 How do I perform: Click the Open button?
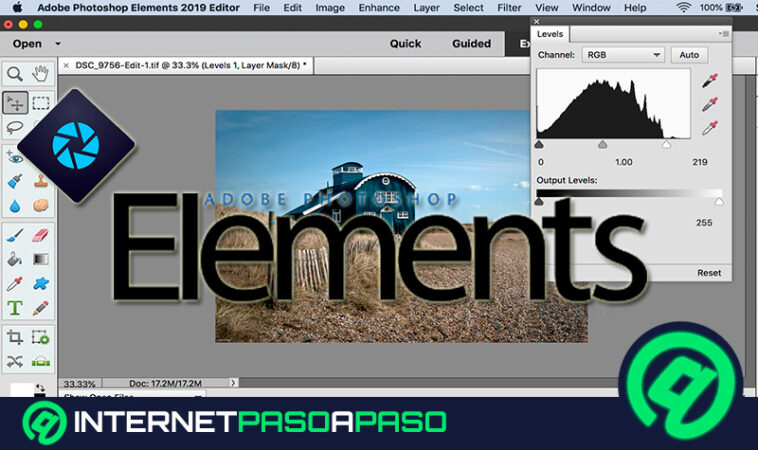pos(27,44)
